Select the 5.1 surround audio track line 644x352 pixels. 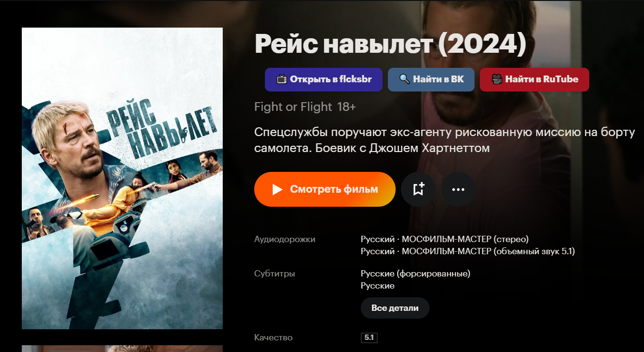tap(468, 251)
